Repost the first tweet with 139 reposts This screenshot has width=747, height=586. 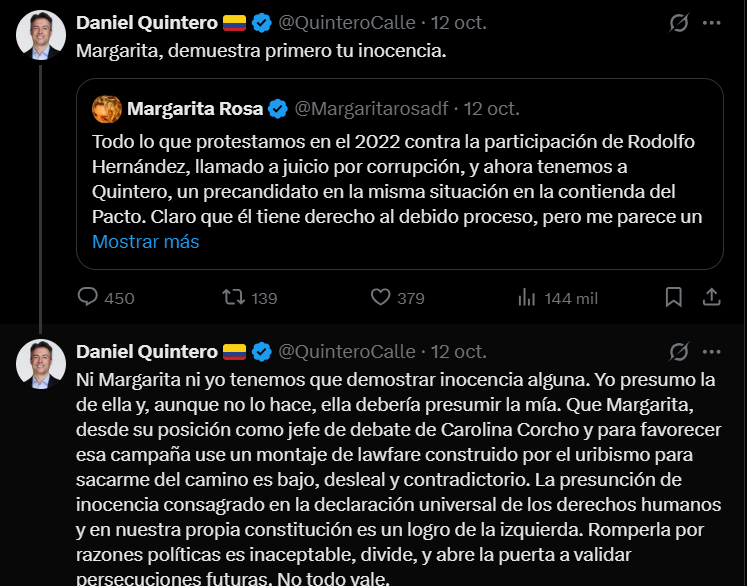point(232,297)
